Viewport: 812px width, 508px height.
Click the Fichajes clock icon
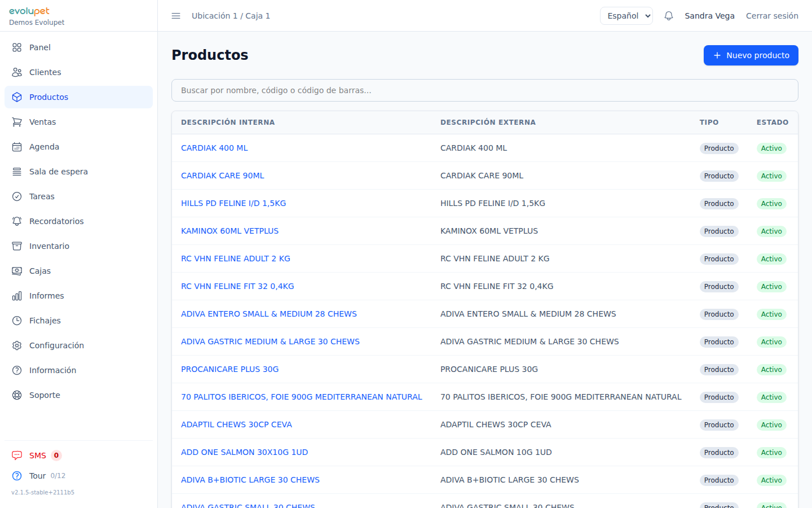17,321
